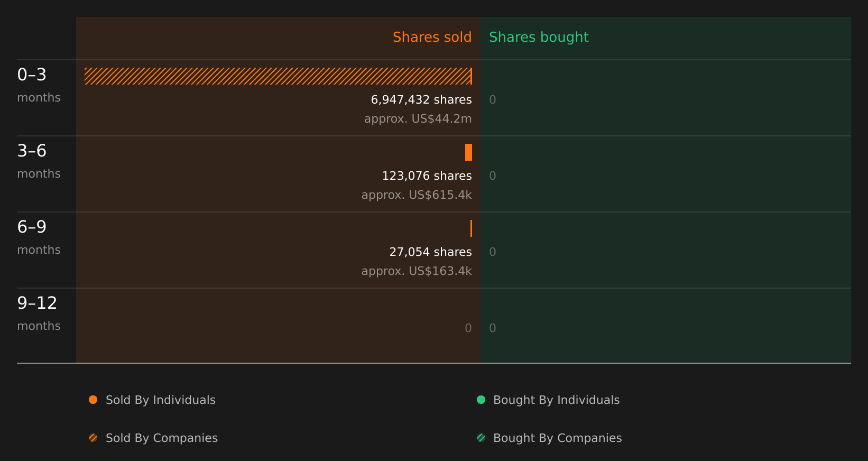This screenshot has height=461, width=868.
Task: Click the Shares bought column header
Action: [x=539, y=37]
